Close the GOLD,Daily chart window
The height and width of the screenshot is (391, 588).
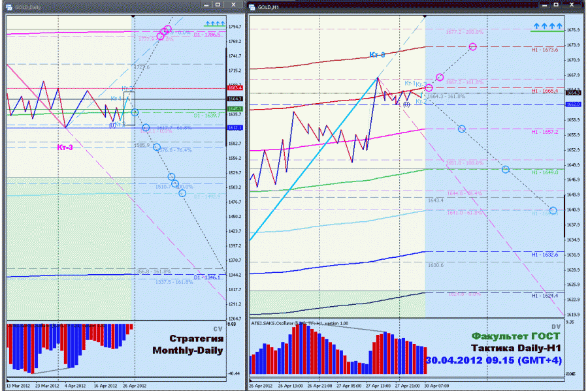pyautogui.click(x=234, y=5)
